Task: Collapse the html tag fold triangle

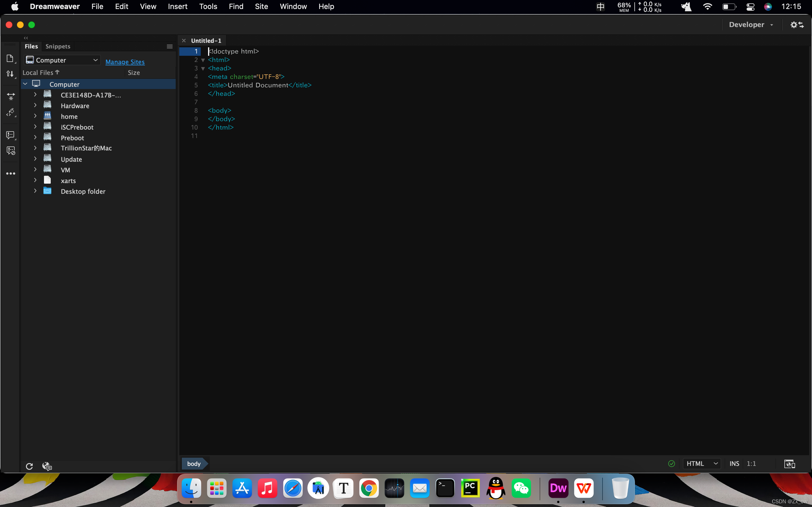Action: click(203, 60)
